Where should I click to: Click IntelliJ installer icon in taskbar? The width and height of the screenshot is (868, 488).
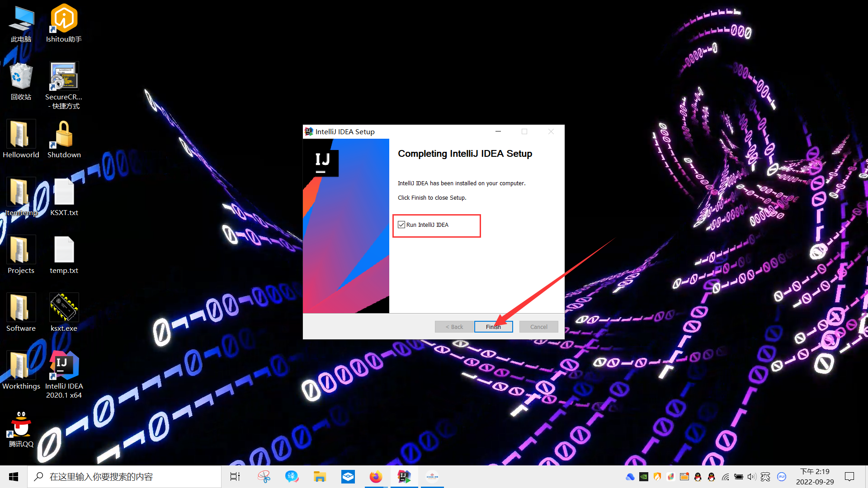point(404,477)
